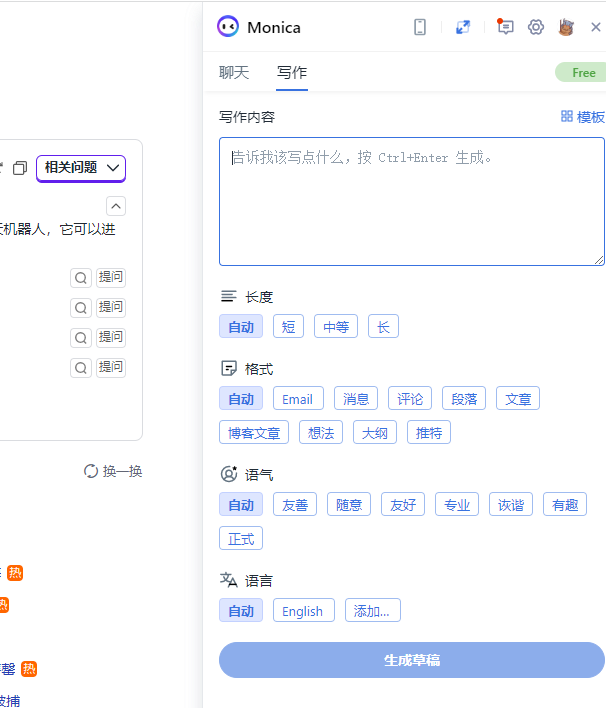Open Monica settings gear
Image resolution: width=606 pixels, height=708 pixels.
536,27
